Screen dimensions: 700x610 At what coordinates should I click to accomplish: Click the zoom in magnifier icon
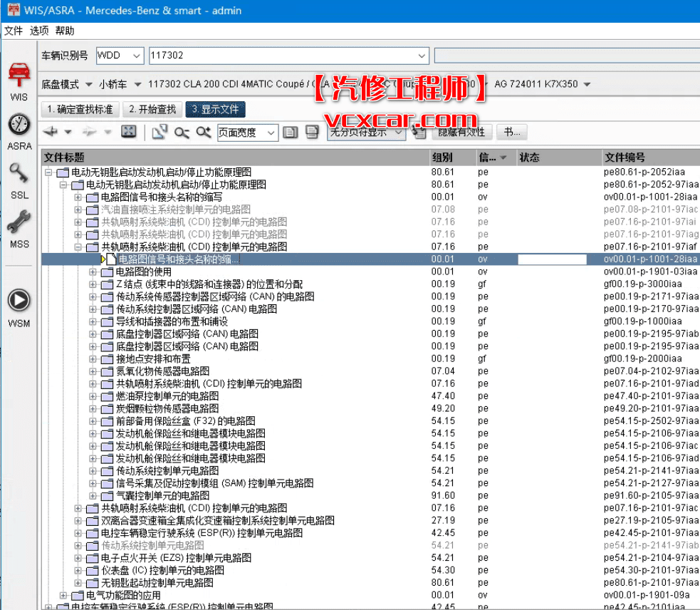(x=204, y=133)
